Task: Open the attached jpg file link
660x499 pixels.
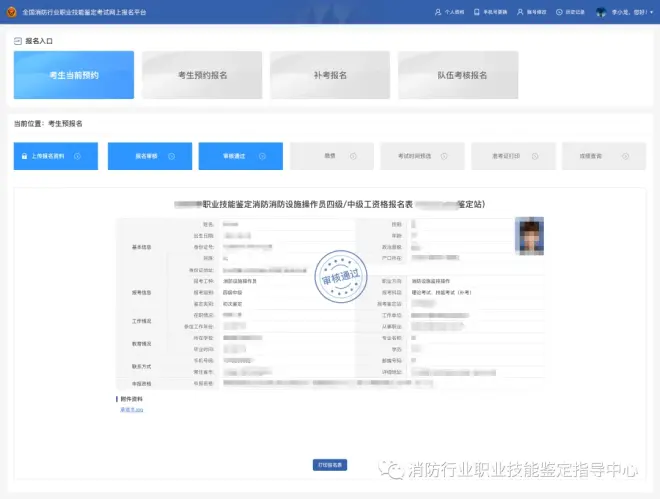Action: point(132,410)
